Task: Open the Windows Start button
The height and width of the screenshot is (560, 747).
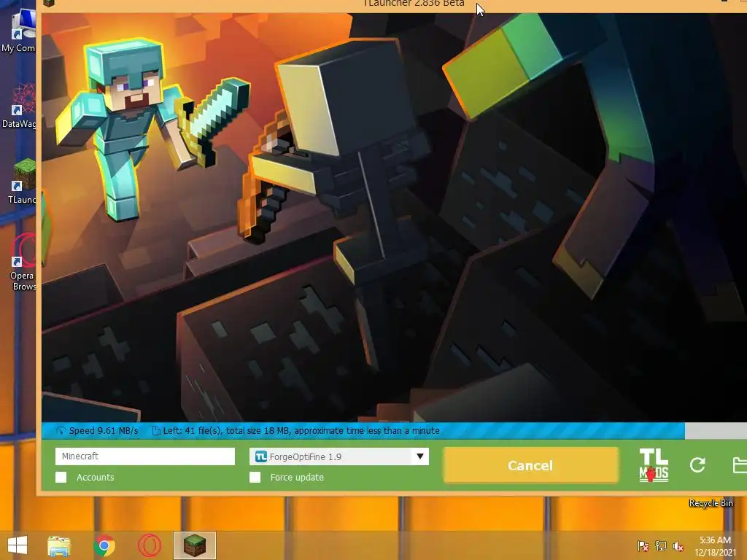Action: tap(18, 545)
